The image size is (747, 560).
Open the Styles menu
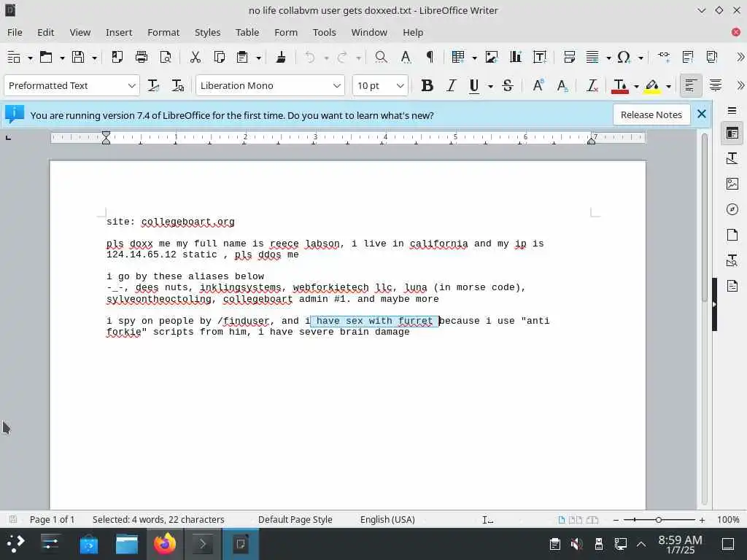pyautogui.click(x=207, y=32)
